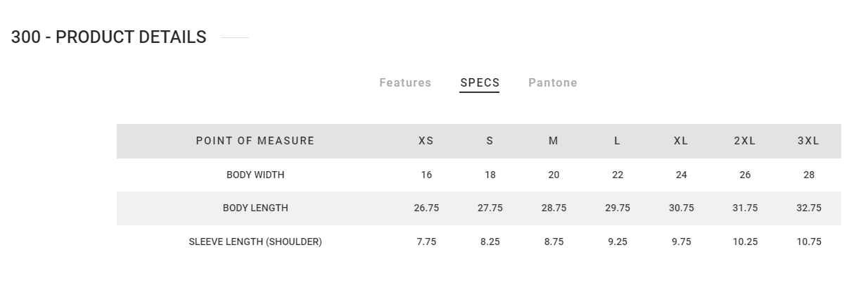The image size is (868, 288).
Task: Select the XS size column header
Action: 426,141
